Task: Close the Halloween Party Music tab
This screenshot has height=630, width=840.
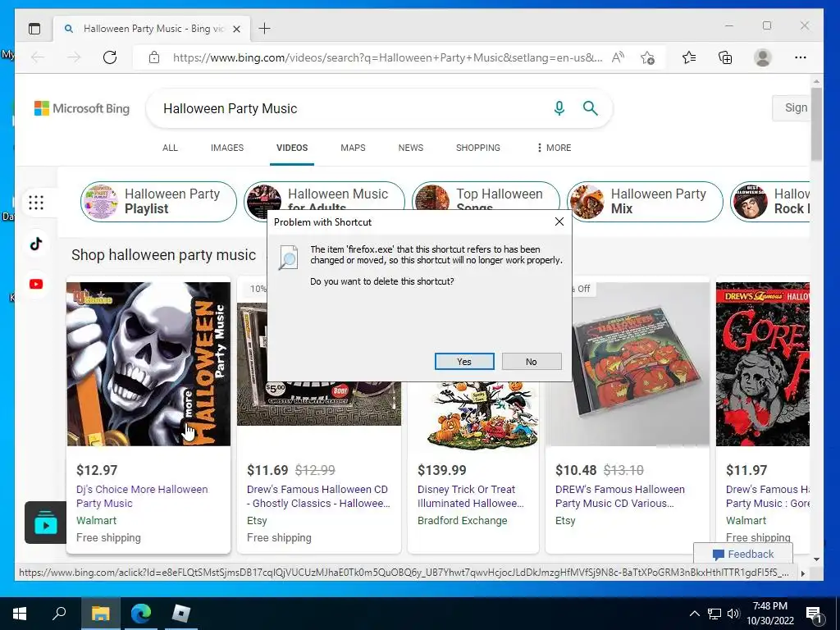Action: pos(236,29)
